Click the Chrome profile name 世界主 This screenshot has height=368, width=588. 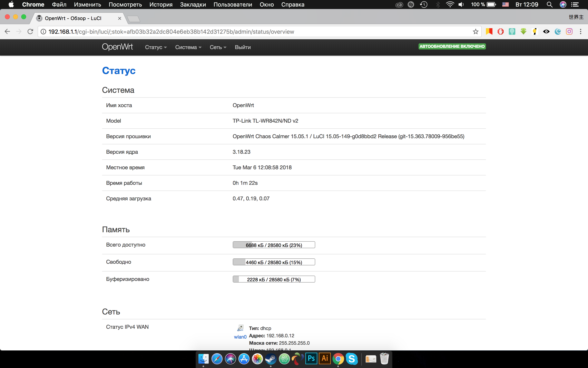coord(576,17)
